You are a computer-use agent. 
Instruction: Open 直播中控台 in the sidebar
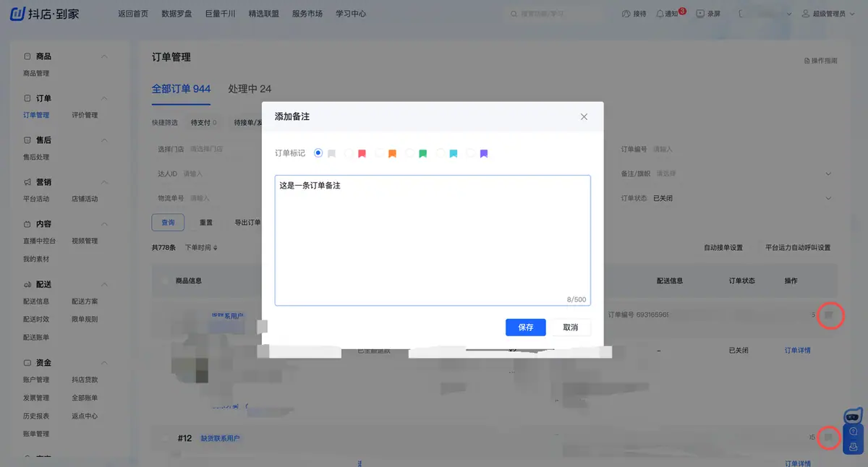[39, 241]
